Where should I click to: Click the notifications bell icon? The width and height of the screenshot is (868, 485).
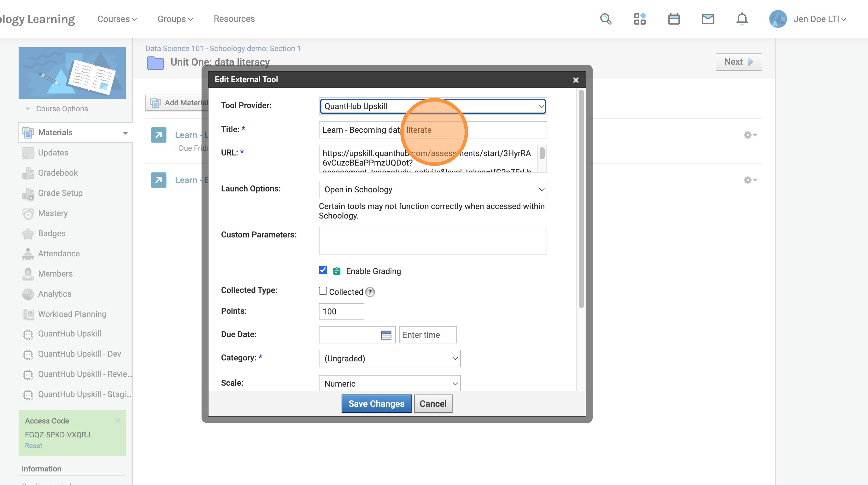pos(742,19)
